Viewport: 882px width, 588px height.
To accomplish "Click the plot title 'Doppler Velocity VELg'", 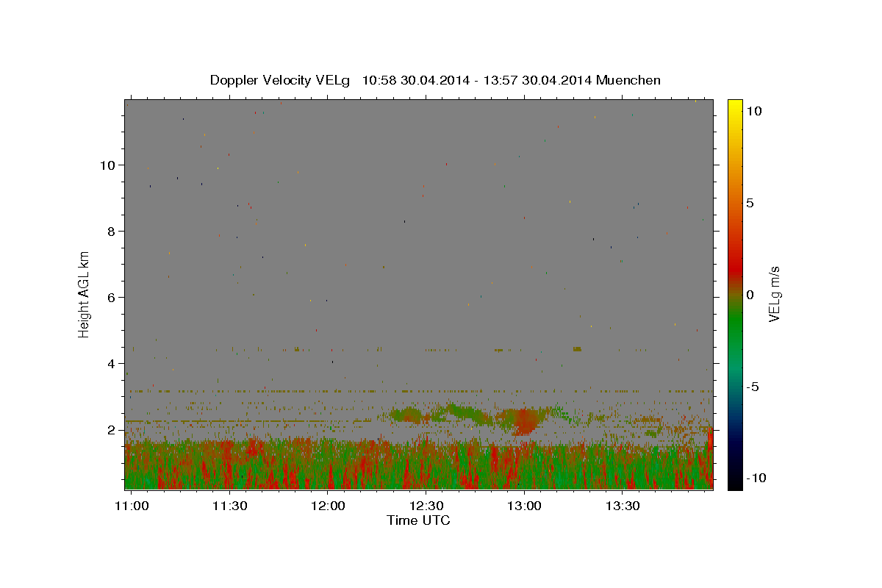I will pyautogui.click(x=280, y=80).
